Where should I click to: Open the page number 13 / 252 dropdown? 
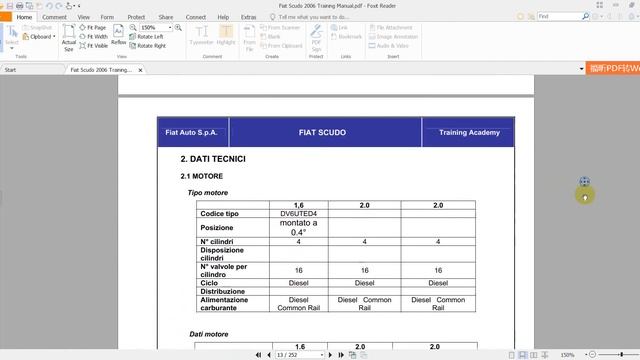tap(322, 355)
